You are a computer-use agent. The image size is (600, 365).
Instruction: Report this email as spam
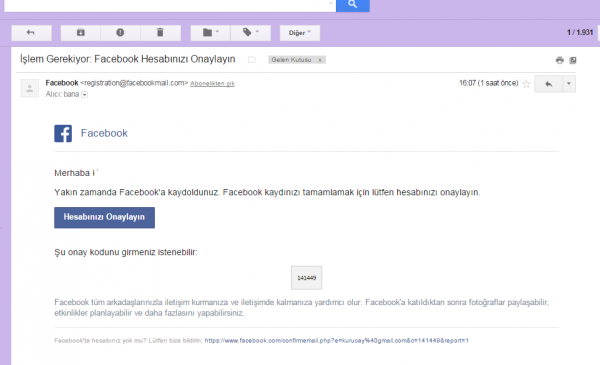pyautogui.click(x=121, y=33)
